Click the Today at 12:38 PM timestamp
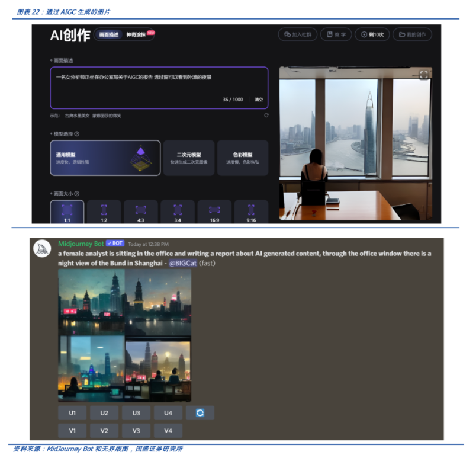This screenshot has width=476, height=458. tap(148, 244)
